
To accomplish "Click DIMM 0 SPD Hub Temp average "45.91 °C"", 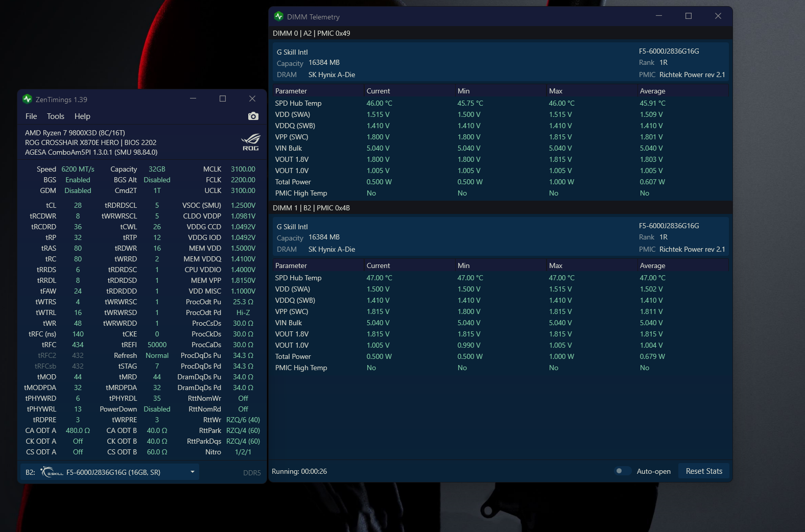I will coord(652,103).
